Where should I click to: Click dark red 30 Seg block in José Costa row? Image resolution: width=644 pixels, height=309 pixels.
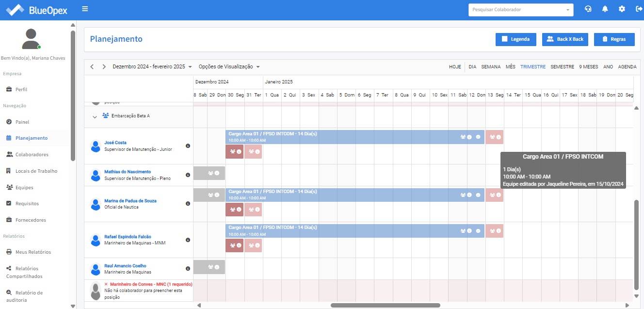[235, 152]
